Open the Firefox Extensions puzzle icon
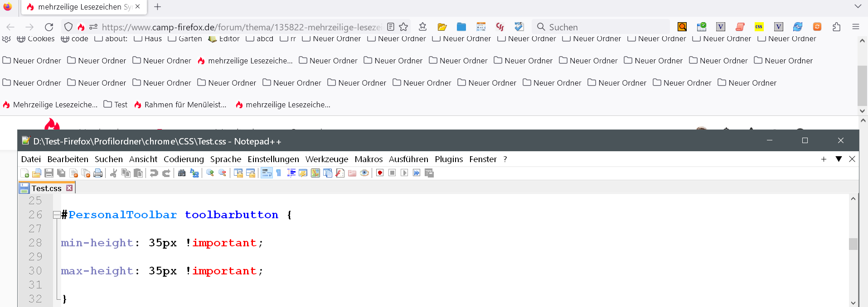 (837, 27)
